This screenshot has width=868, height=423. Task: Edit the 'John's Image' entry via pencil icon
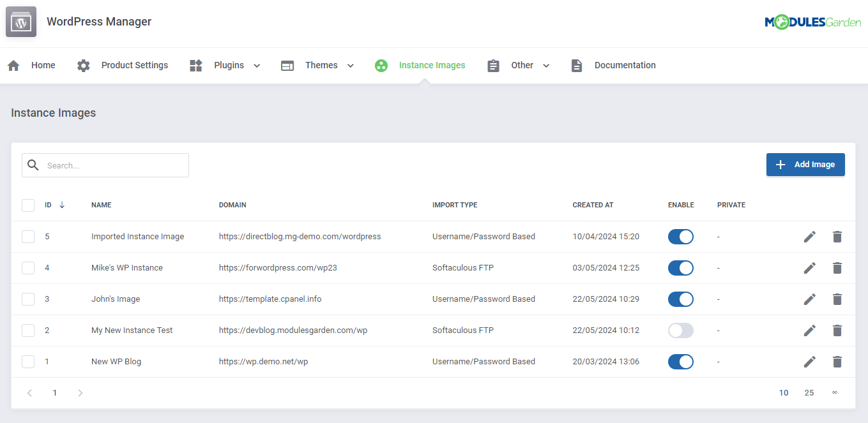coord(809,299)
